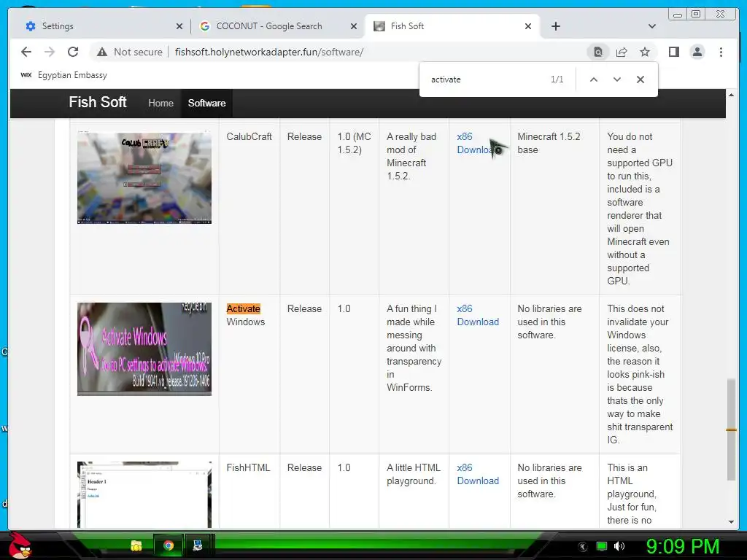747x560 pixels.
Task: Click the page scroll up arrow
Action: tap(731, 96)
